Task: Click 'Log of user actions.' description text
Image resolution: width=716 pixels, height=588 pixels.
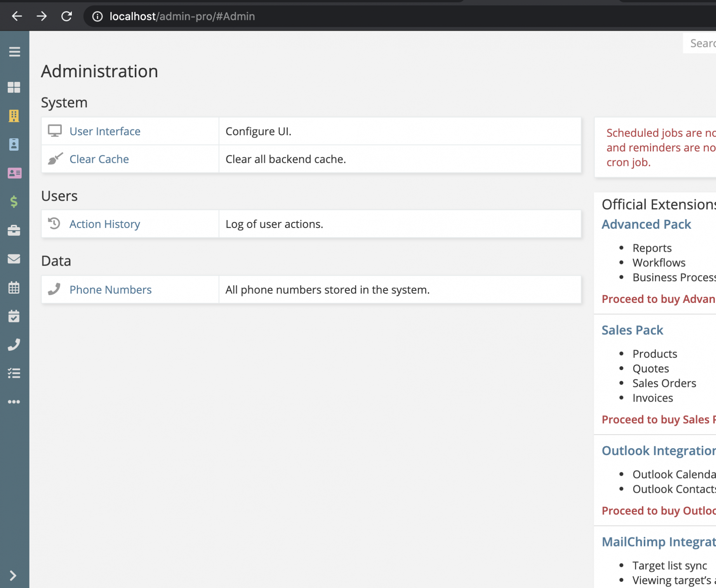Action: [x=274, y=224]
